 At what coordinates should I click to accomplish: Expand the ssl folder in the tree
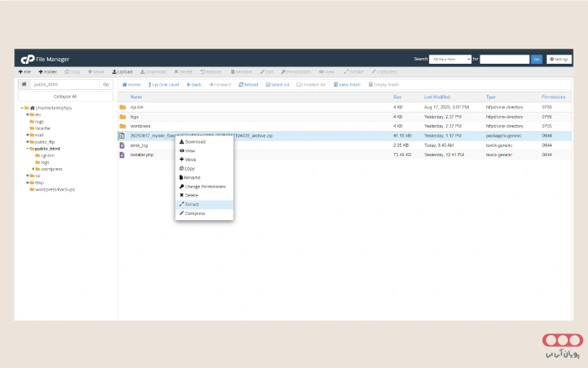[x=28, y=176]
